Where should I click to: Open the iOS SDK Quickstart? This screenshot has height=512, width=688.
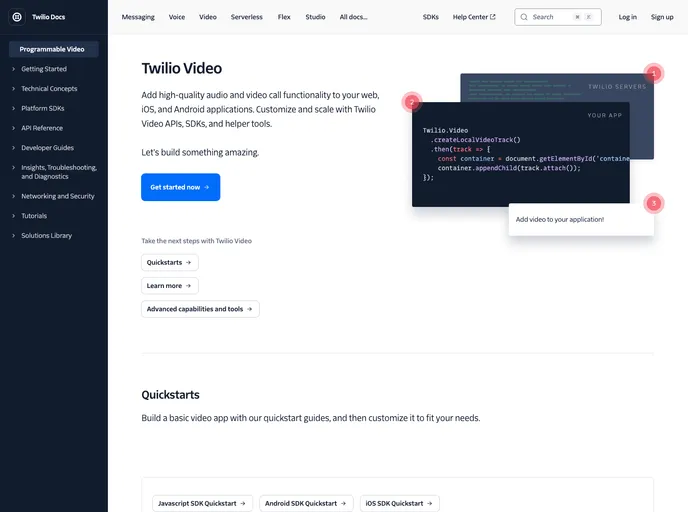pyautogui.click(x=400, y=503)
